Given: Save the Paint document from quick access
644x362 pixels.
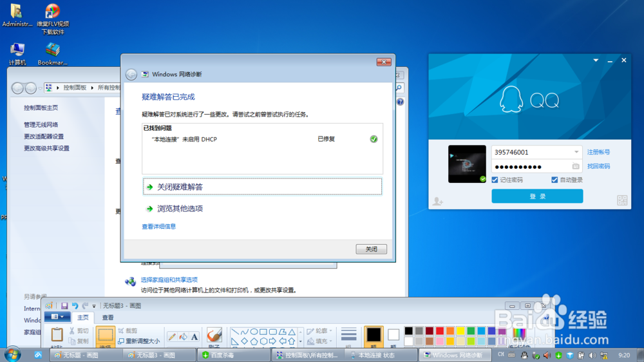Looking at the screenshot, I should click(64, 306).
